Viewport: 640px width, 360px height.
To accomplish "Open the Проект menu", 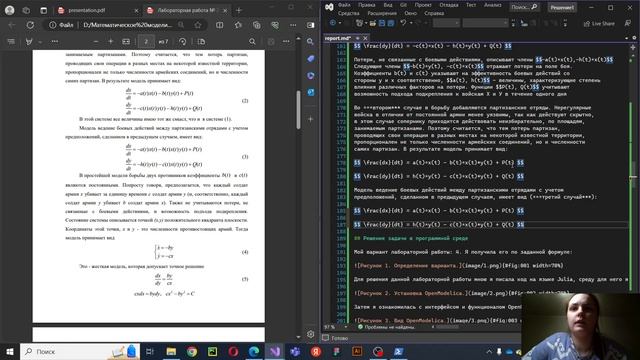I will [423, 5].
